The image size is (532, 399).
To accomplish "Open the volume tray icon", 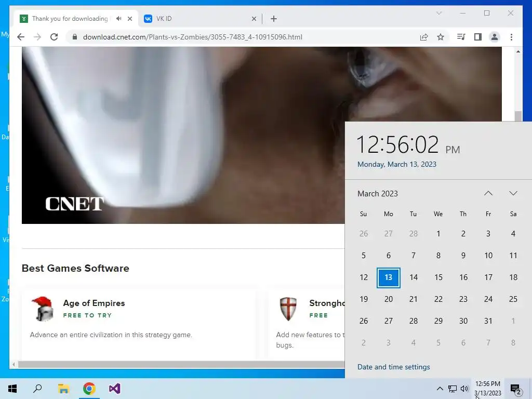I will coord(464,389).
